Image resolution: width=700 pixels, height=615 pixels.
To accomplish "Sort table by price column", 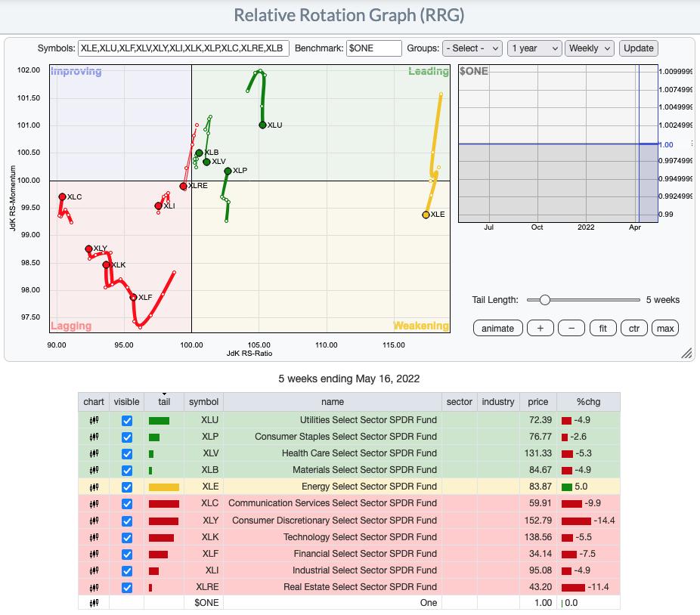I will point(538,402).
